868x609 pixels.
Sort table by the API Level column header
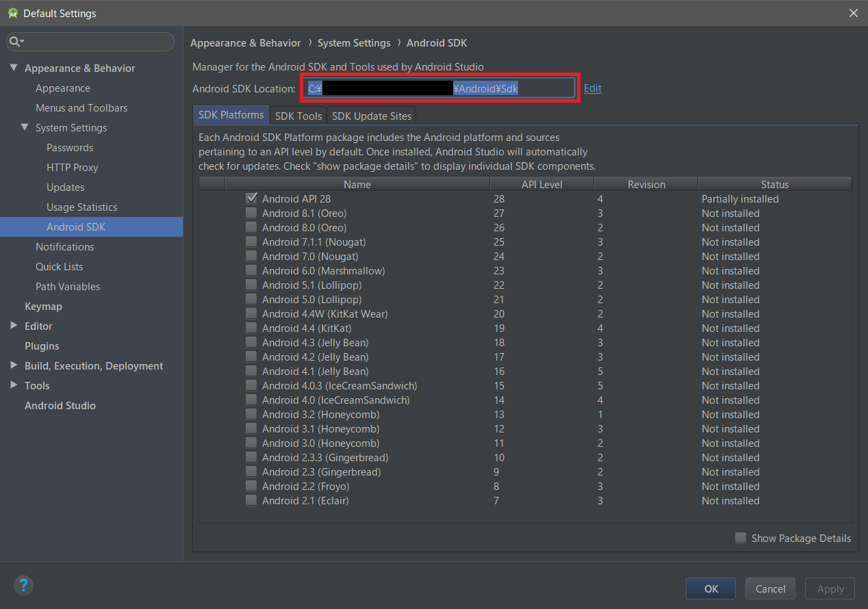pos(541,184)
